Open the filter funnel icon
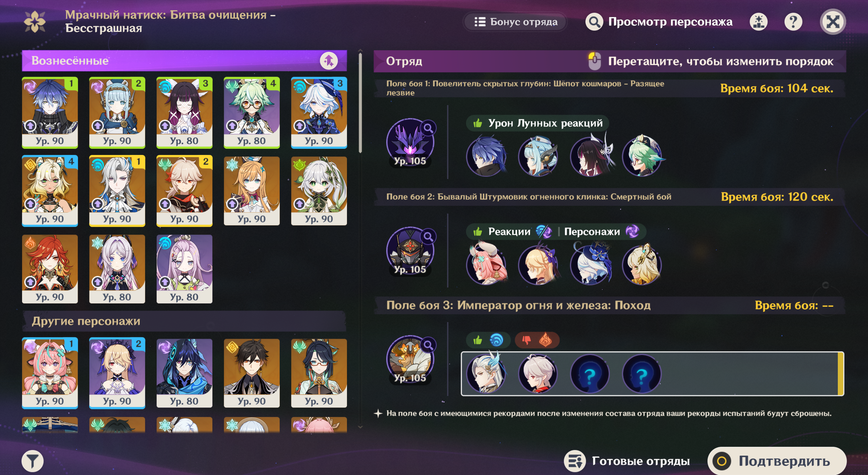868x475 pixels. click(x=33, y=461)
